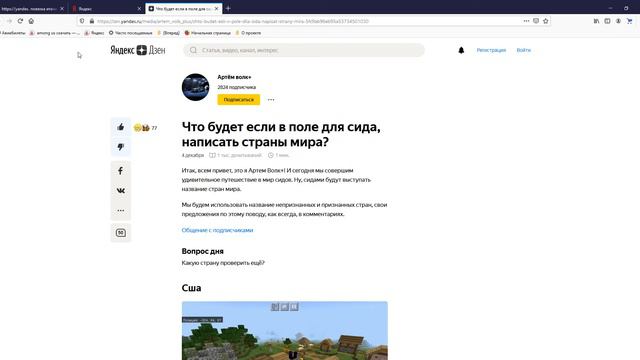Open the Яндекс bookmark in bookmarks bar
This screenshot has height=360, width=640.
point(94,33)
